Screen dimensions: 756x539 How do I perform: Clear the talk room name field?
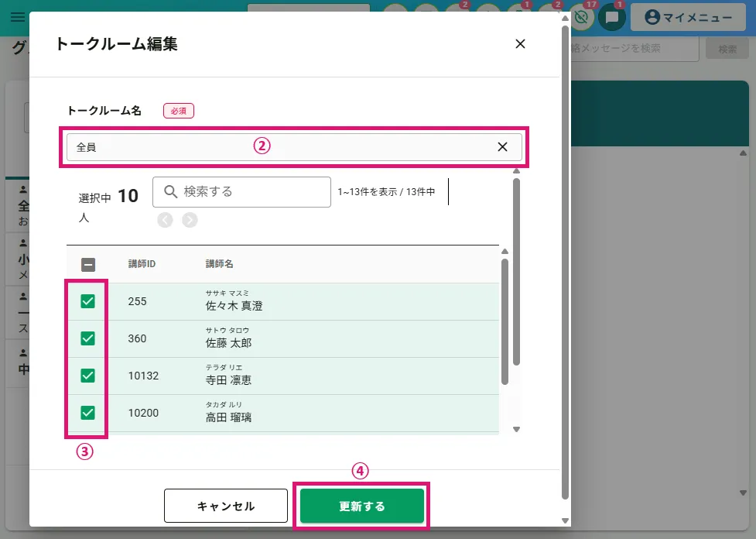502,147
